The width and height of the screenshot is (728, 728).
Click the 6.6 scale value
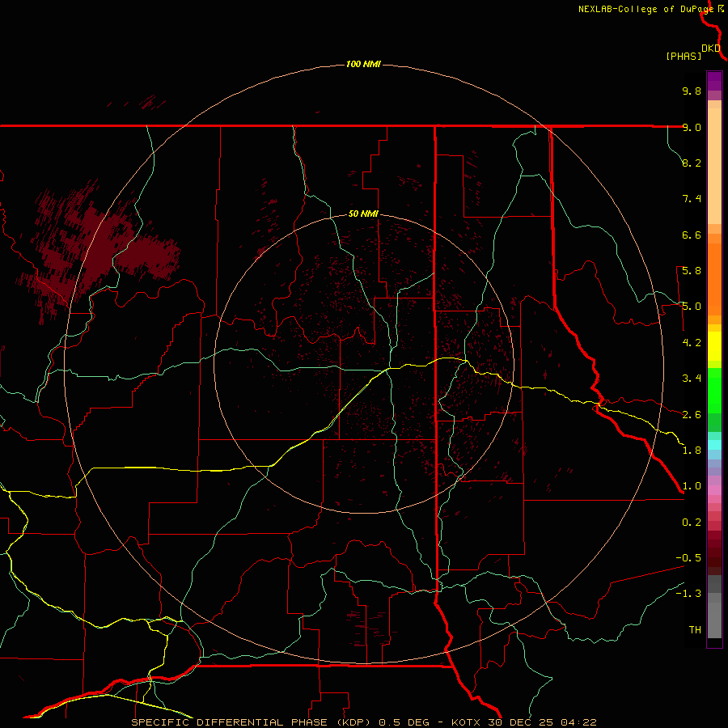(692, 235)
